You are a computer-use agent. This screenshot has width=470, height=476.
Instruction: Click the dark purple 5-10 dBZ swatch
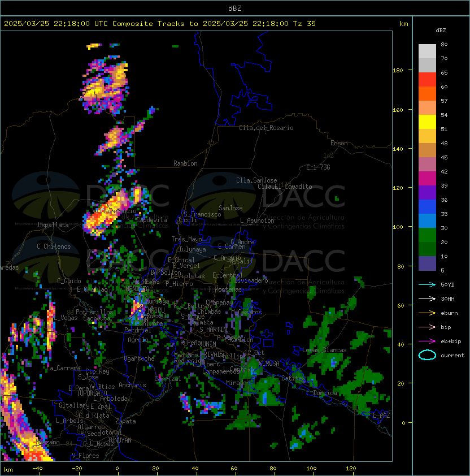pos(427,263)
